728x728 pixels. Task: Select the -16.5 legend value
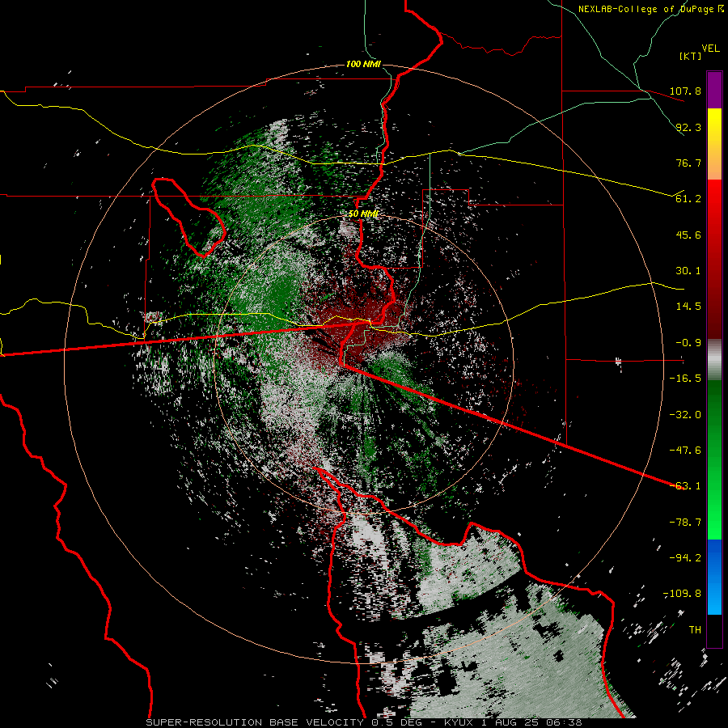tap(685, 379)
